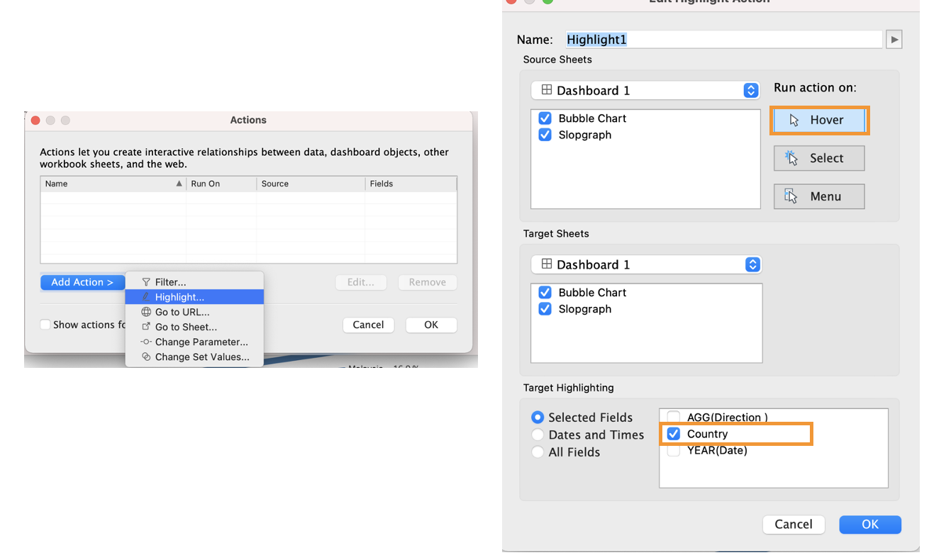This screenshot has width=929, height=560.
Task: Choose Change Parameter... menu item
Action: point(201,342)
